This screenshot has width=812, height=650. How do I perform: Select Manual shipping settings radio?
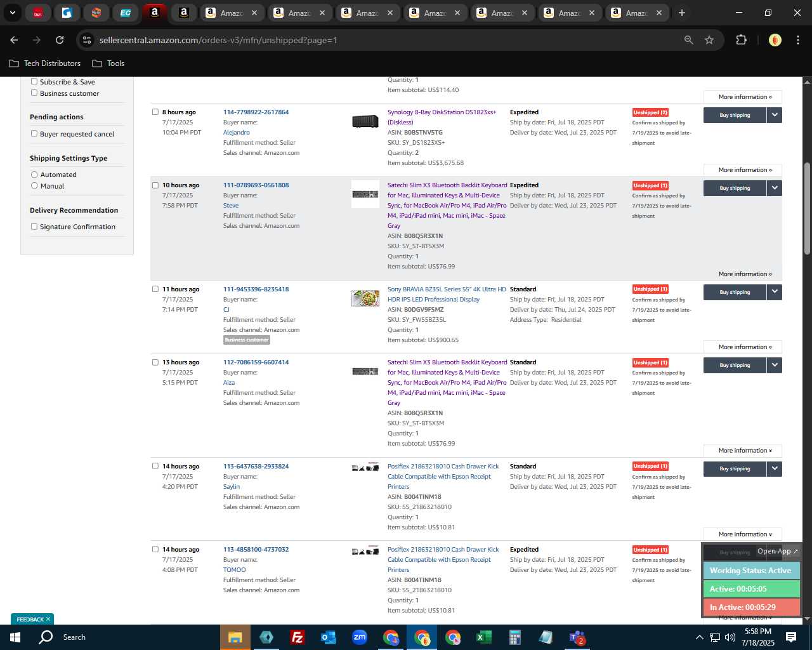(34, 185)
